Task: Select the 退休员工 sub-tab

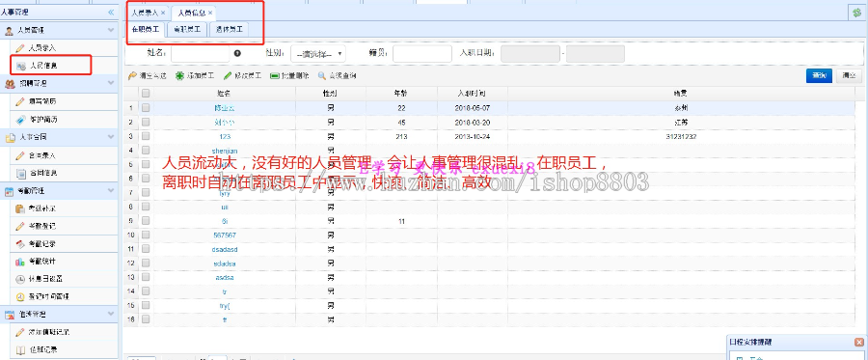Action: [x=230, y=30]
